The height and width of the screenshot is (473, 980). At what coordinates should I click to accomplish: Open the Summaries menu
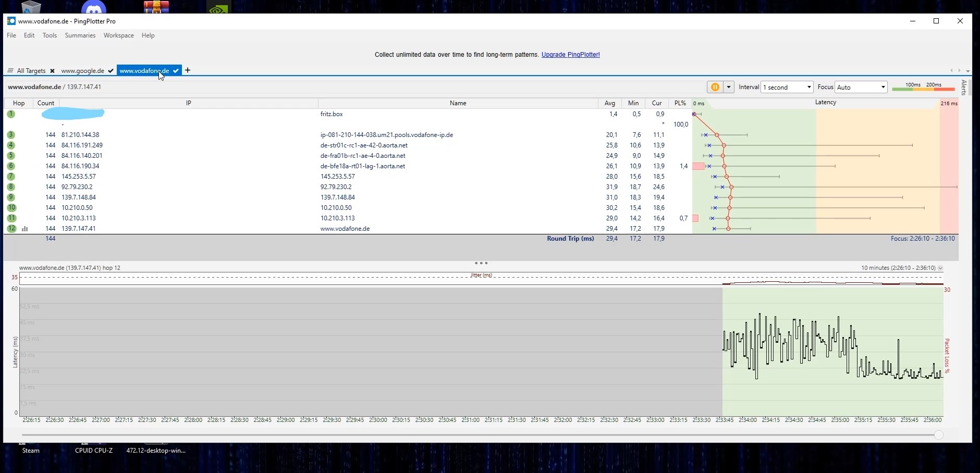79,35
